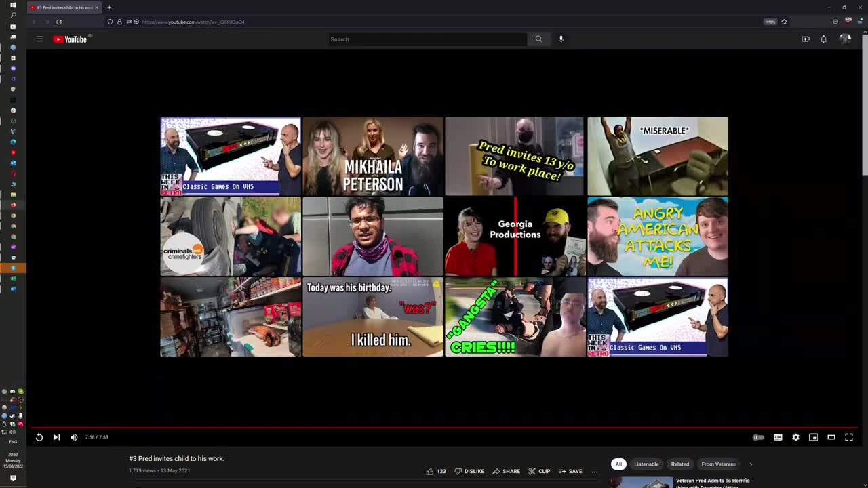868x488 pixels.
Task: Save page to Pocket
Action: point(835,22)
